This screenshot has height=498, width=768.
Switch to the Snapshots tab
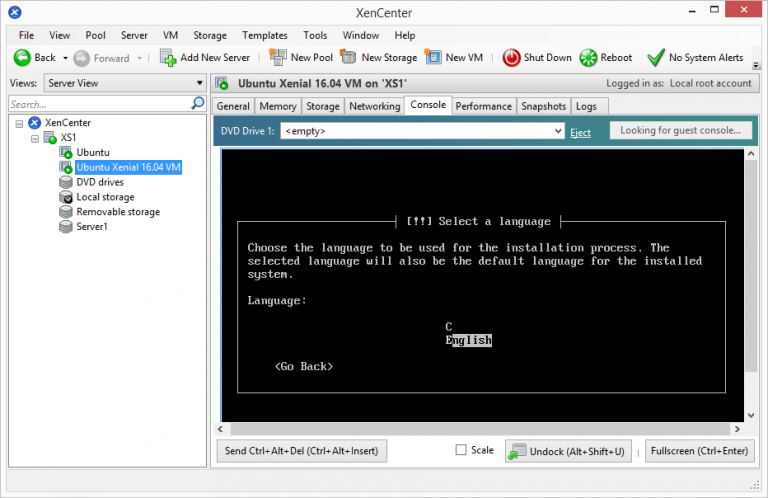544,106
